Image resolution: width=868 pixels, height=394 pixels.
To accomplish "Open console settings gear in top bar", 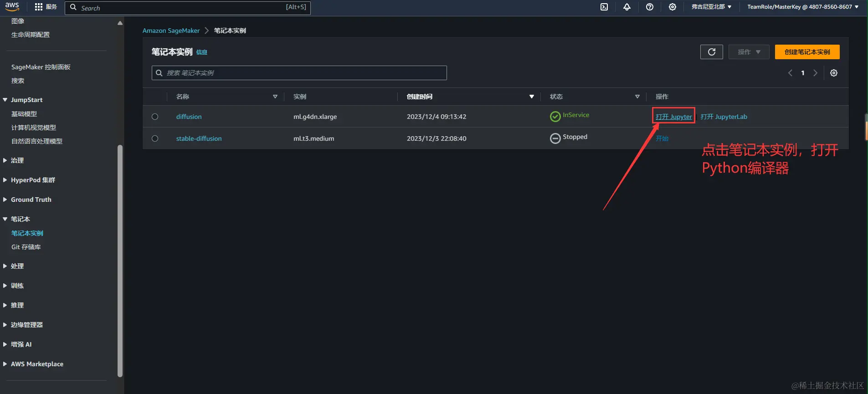I will point(673,7).
